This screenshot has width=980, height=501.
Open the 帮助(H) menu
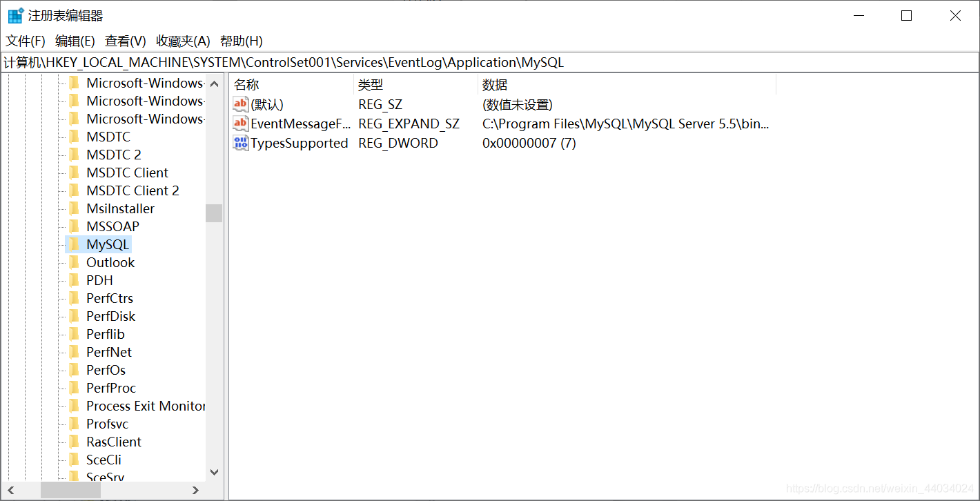point(241,41)
